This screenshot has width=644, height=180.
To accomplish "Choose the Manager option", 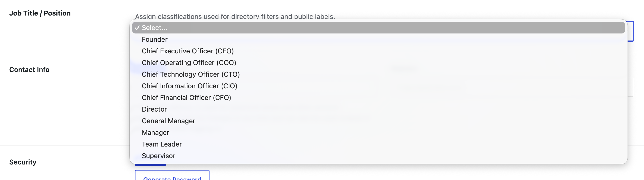I will tap(378, 133).
